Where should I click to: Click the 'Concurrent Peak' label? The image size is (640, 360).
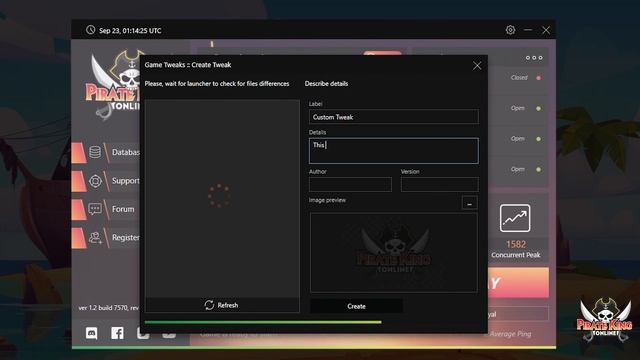coord(516,255)
